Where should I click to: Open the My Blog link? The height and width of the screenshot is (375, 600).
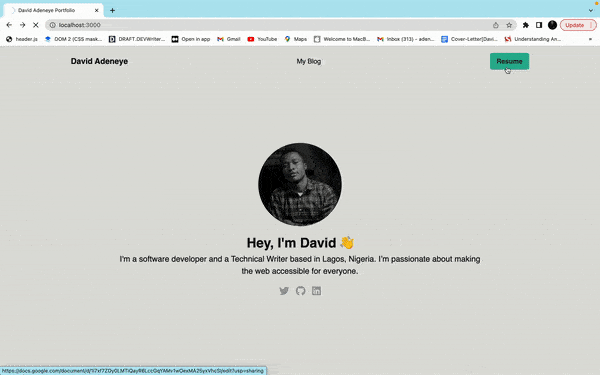[x=309, y=61]
